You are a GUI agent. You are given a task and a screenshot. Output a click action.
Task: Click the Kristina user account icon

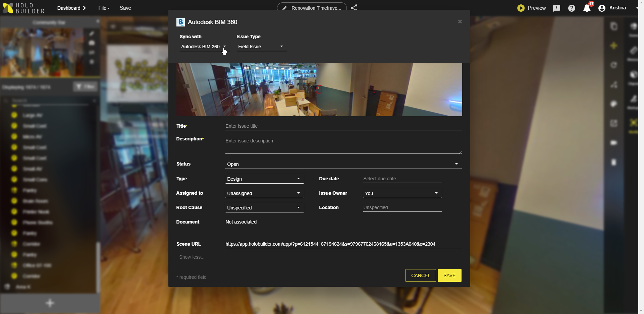pyautogui.click(x=602, y=8)
